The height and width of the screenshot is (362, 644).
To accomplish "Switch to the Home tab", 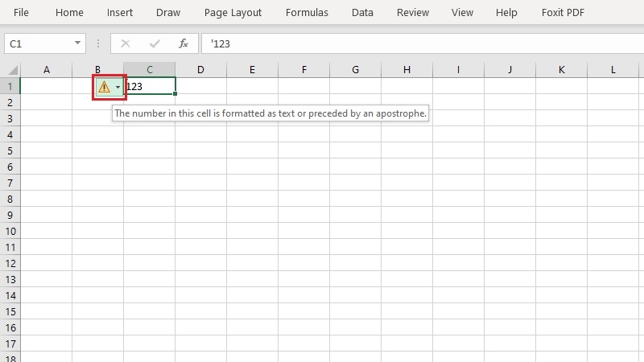I will (x=69, y=12).
